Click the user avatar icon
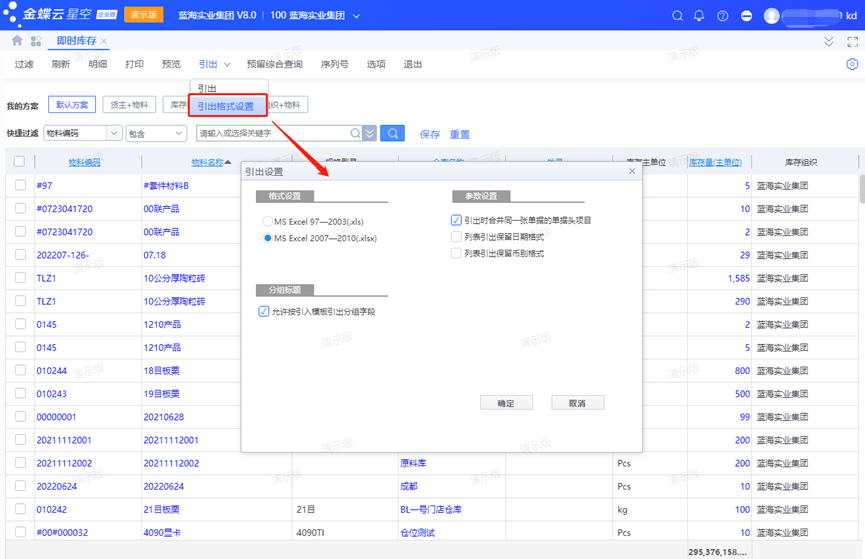The width and height of the screenshot is (865, 559). coord(771,15)
